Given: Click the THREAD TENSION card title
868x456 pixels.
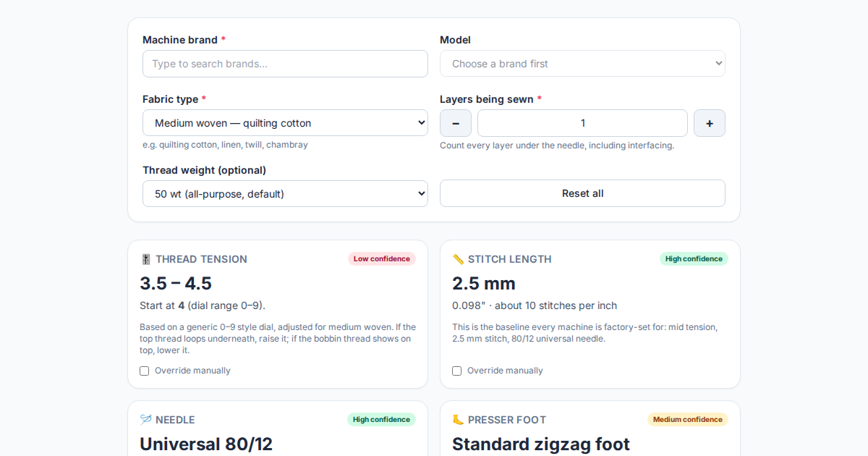Looking at the screenshot, I should (201, 259).
